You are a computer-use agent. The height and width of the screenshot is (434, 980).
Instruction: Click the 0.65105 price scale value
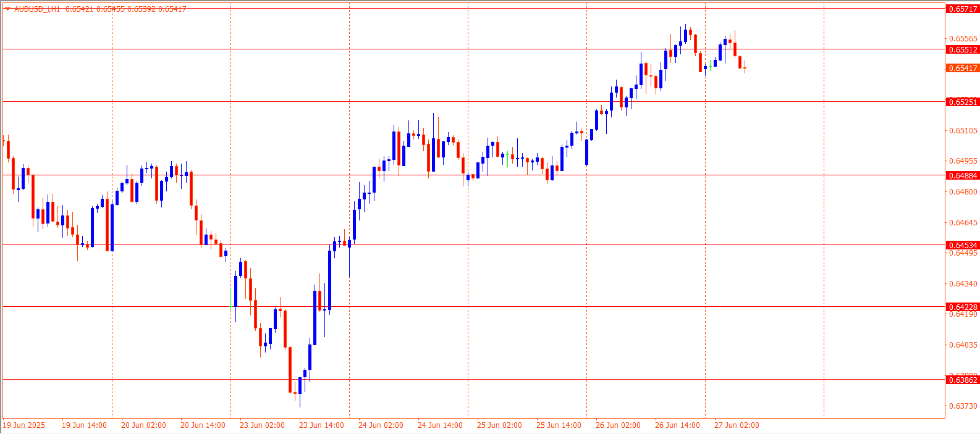click(x=963, y=130)
